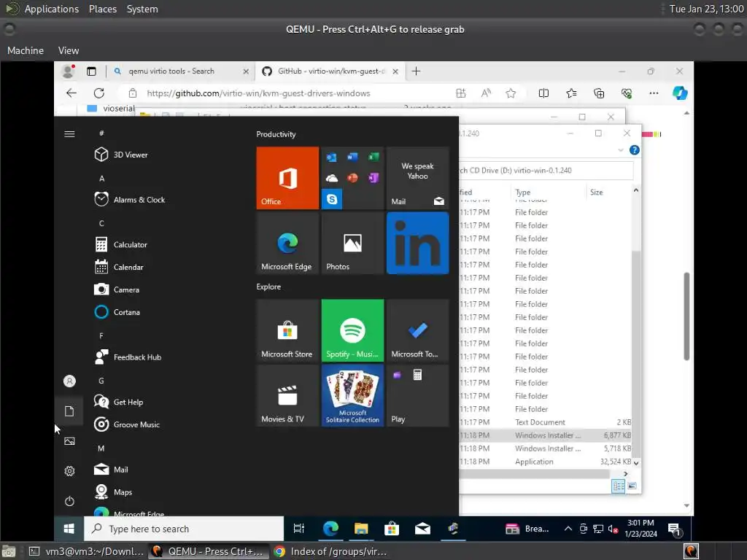Open the Calendar app entry

[119, 267]
